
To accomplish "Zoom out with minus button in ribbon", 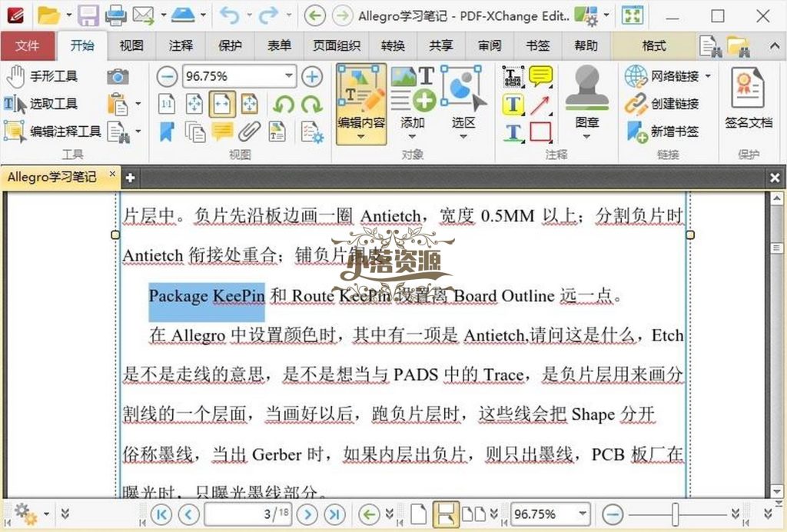I will point(167,77).
